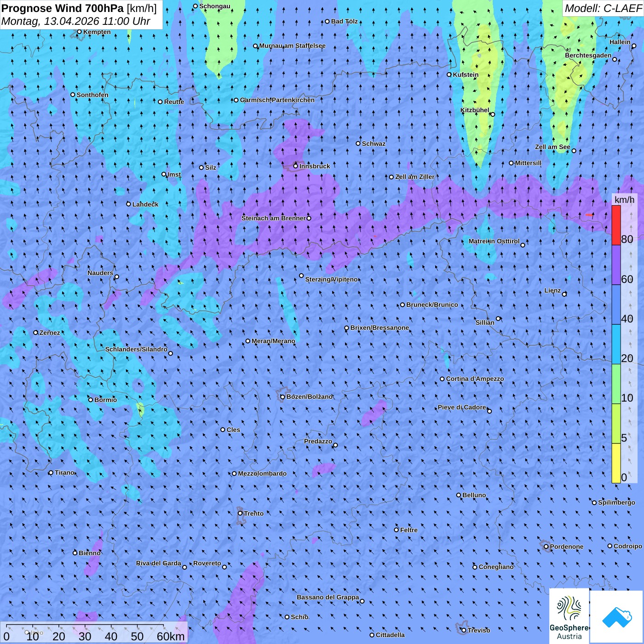Image resolution: width=644 pixels, height=644 pixels.
Task: Select the yellow 0–5 legend segment
Action: (616, 463)
